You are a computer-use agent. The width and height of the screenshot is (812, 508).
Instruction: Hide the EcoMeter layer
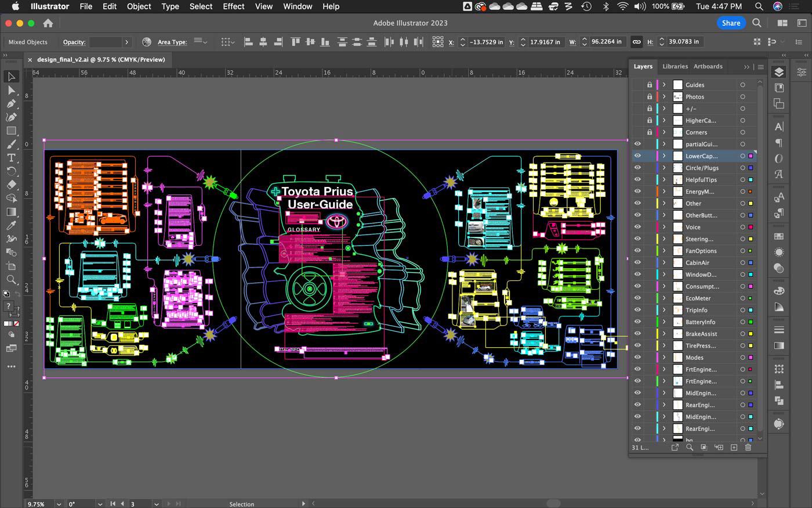[x=637, y=298]
